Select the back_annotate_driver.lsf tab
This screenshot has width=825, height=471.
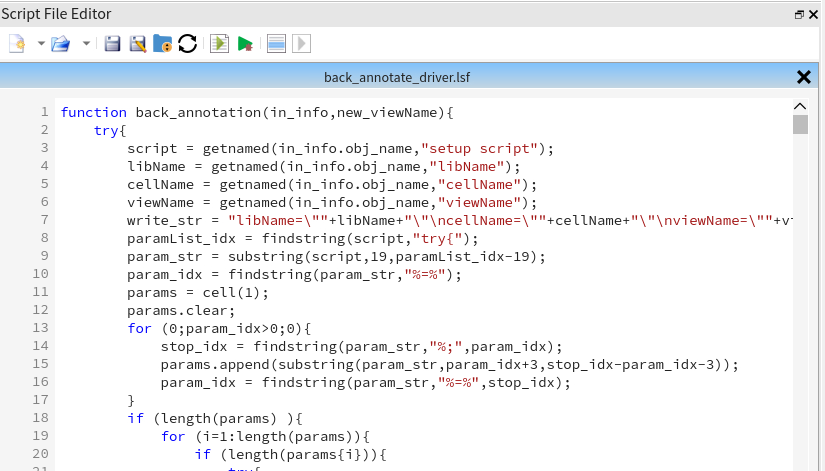(x=397, y=77)
